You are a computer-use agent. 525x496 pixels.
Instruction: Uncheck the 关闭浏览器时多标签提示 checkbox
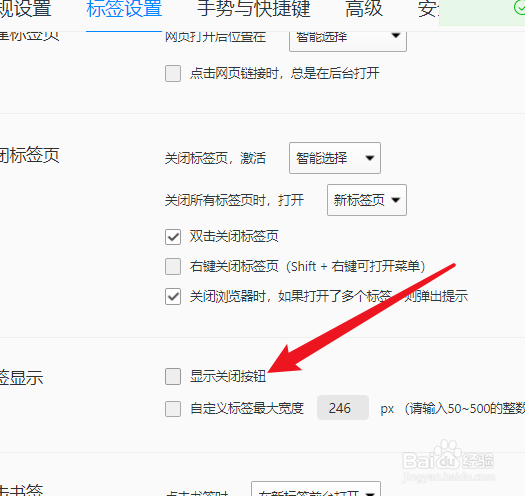[173, 296]
